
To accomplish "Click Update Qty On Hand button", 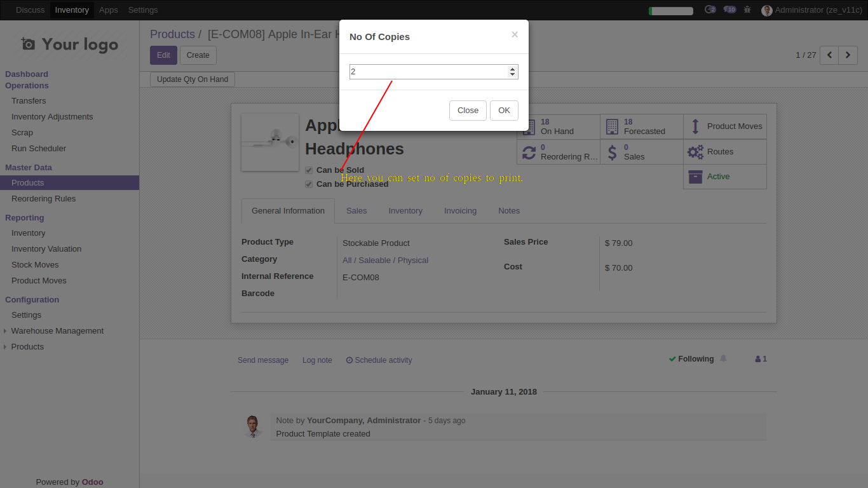I will click(x=193, y=79).
